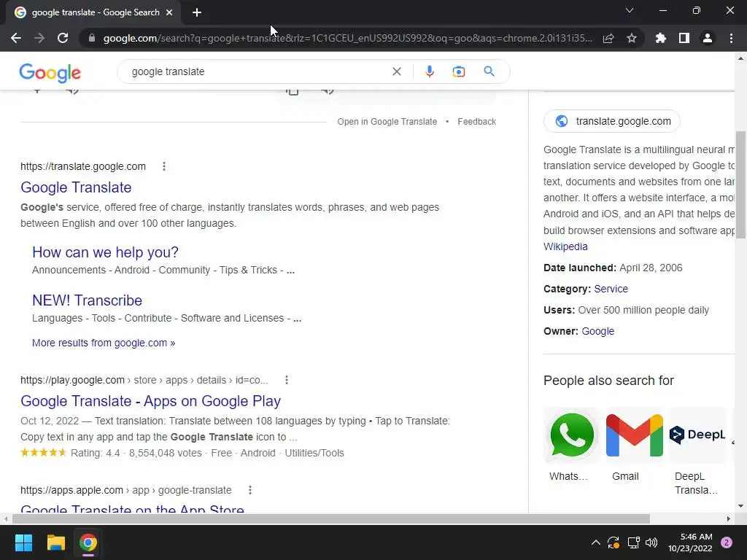Open network settings from the tray
This screenshot has height=560, width=747.
point(633,542)
